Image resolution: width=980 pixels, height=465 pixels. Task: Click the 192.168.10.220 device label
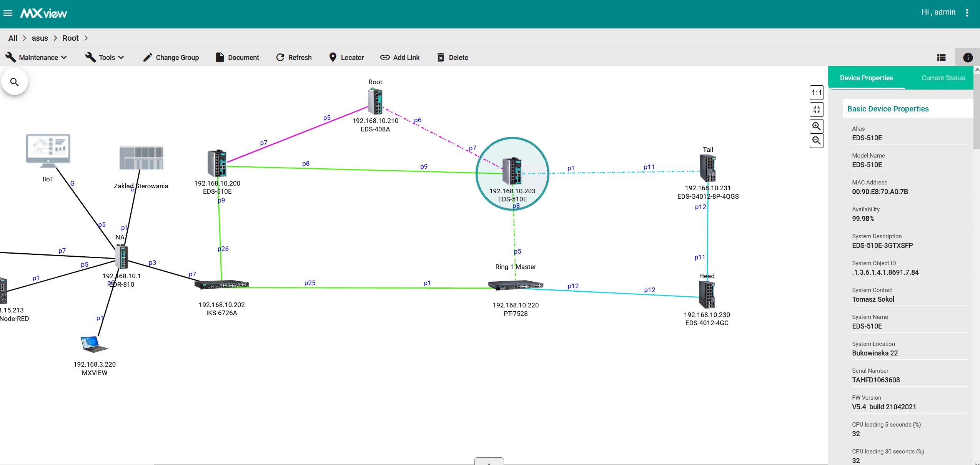516,305
